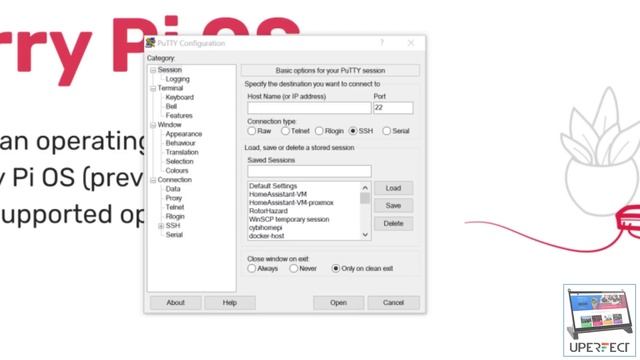This screenshot has width=640, height=360.
Task: Open Colours settings in category tree
Action: pos(177,171)
